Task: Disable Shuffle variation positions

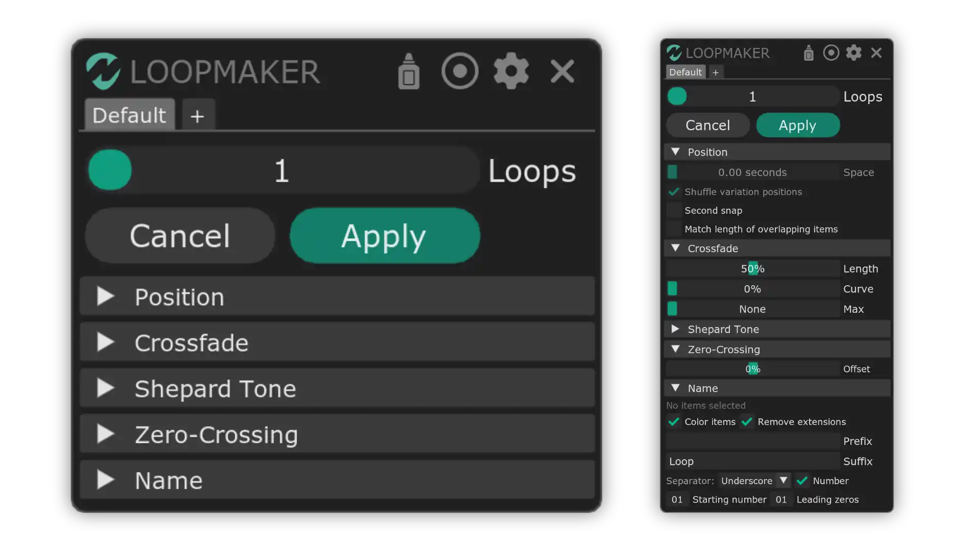Action: point(673,192)
